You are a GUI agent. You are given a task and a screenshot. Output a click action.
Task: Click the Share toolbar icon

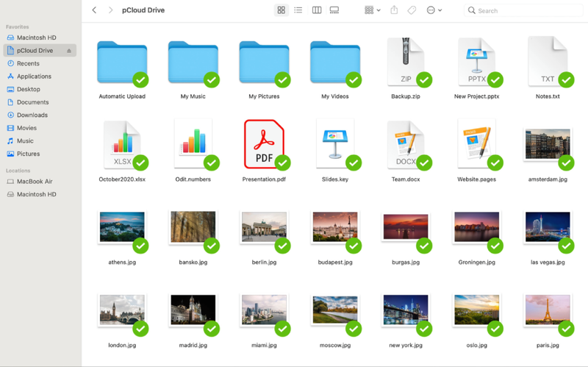[x=394, y=10]
